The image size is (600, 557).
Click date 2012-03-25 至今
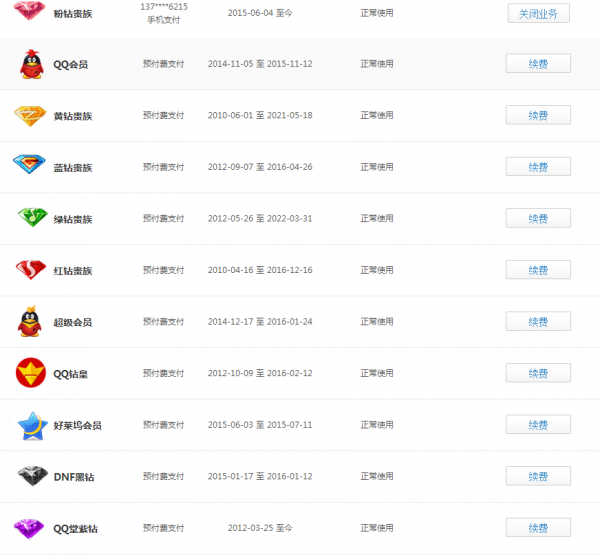click(x=260, y=528)
